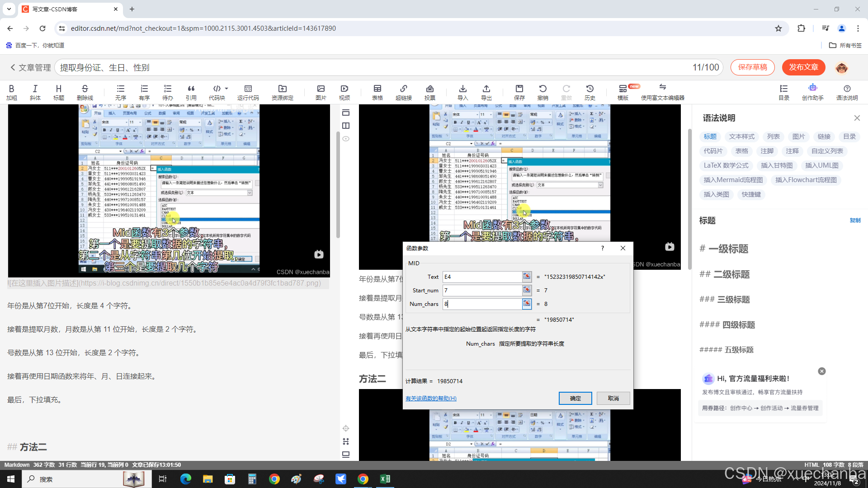Select the 文本样式 syntax tab
Screen dimensions: 868x488
741,136
